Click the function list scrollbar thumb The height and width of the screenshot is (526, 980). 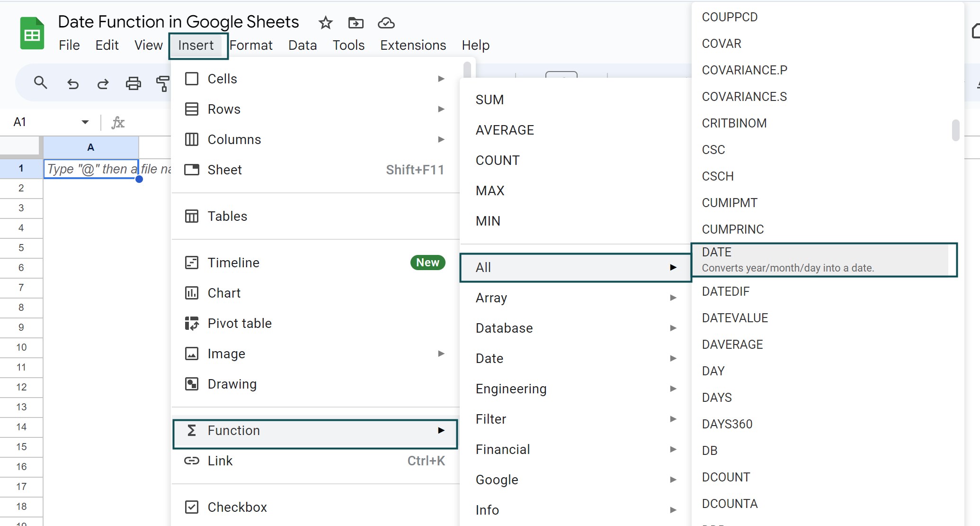pyautogui.click(x=955, y=130)
